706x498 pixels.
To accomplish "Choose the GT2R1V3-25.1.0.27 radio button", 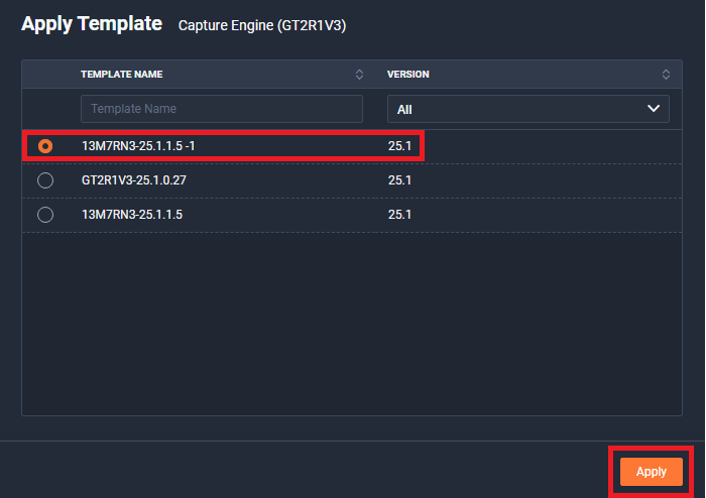I will (45, 180).
